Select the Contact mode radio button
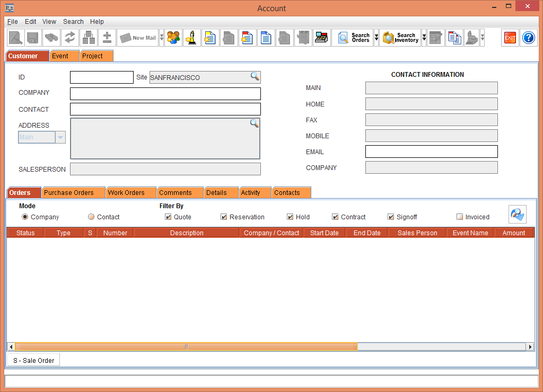 click(x=90, y=217)
